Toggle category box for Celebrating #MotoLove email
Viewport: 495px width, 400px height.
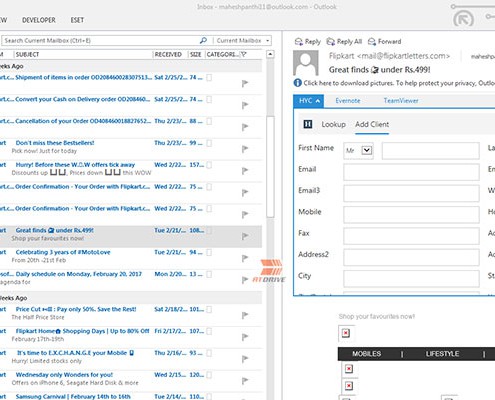(209, 252)
